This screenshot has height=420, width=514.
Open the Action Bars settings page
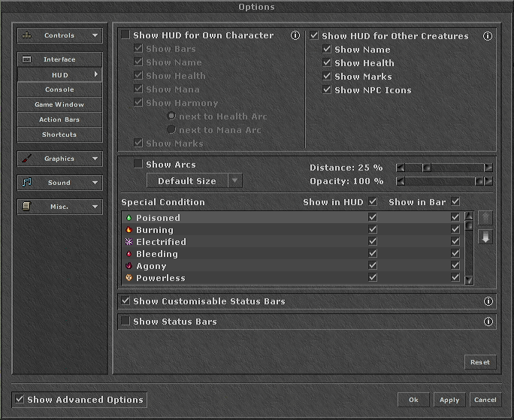59,119
